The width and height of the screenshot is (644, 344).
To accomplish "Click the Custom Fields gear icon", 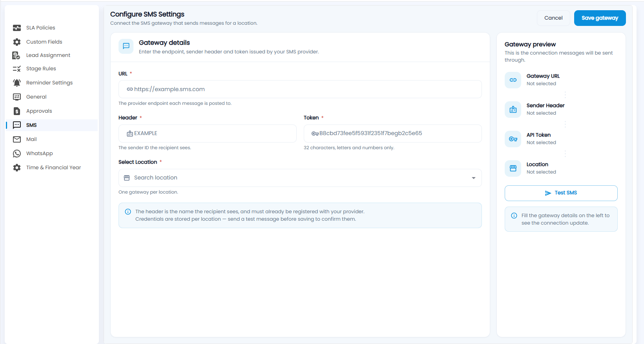I will coord(17,42).
